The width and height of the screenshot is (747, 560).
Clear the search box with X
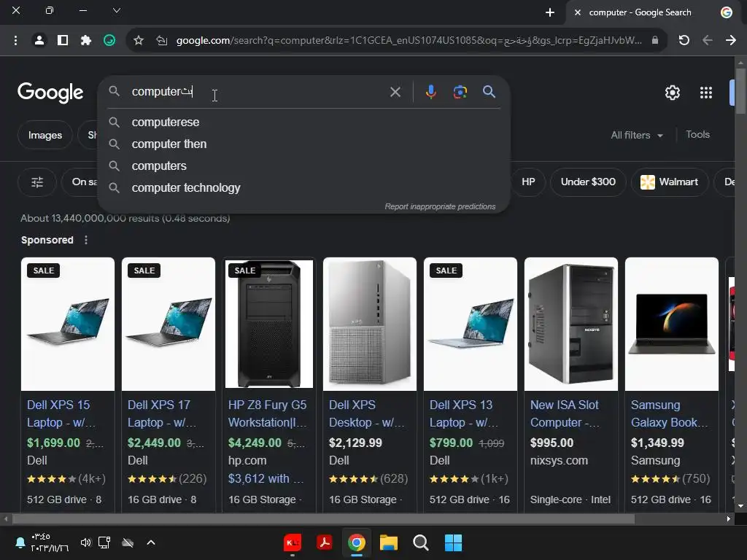395,92
